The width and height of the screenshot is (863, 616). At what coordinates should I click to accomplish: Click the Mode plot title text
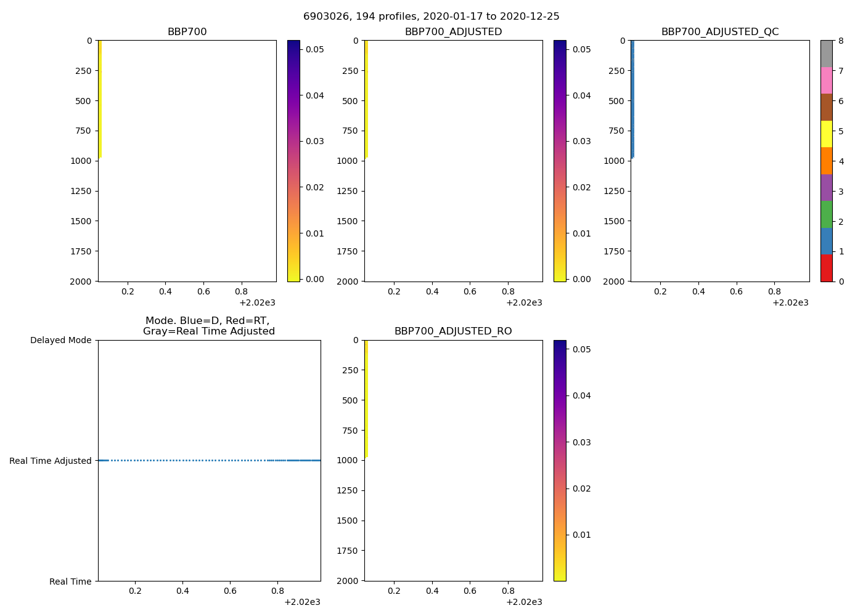[208, 326]
